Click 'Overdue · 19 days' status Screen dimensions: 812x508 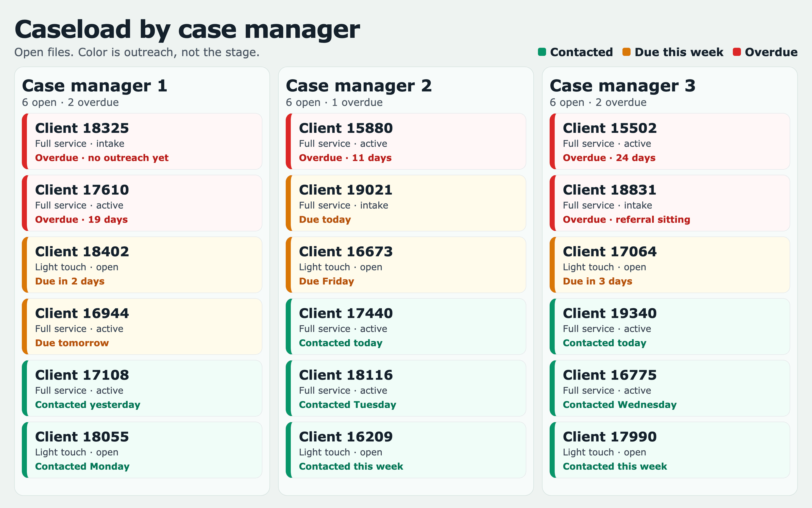(81, 220)
